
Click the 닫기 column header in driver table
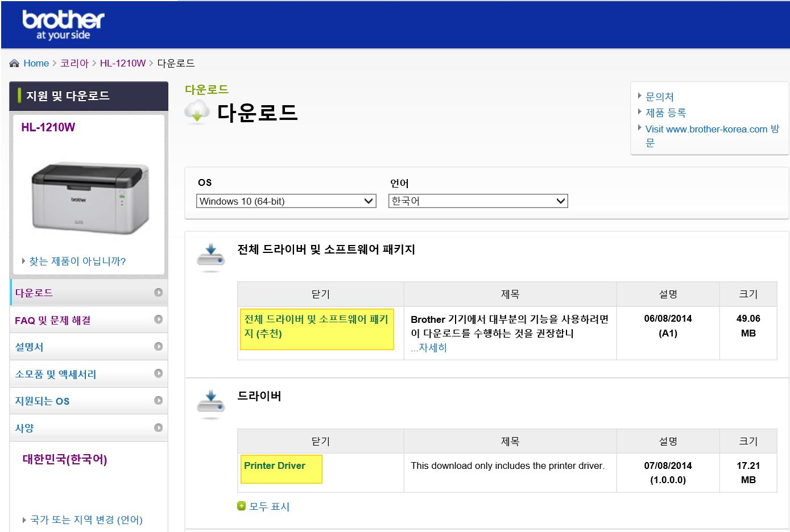pos(321,441)
